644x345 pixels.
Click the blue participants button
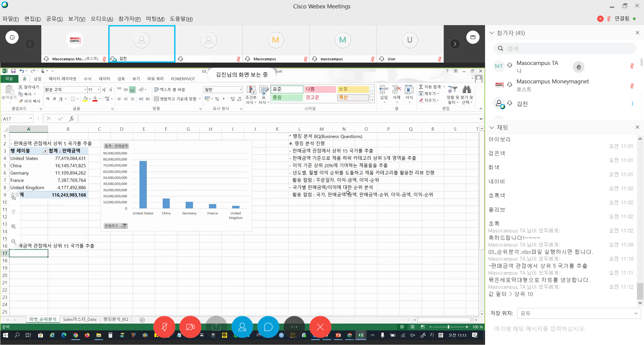pyautogui.click(x=242, y=327)
